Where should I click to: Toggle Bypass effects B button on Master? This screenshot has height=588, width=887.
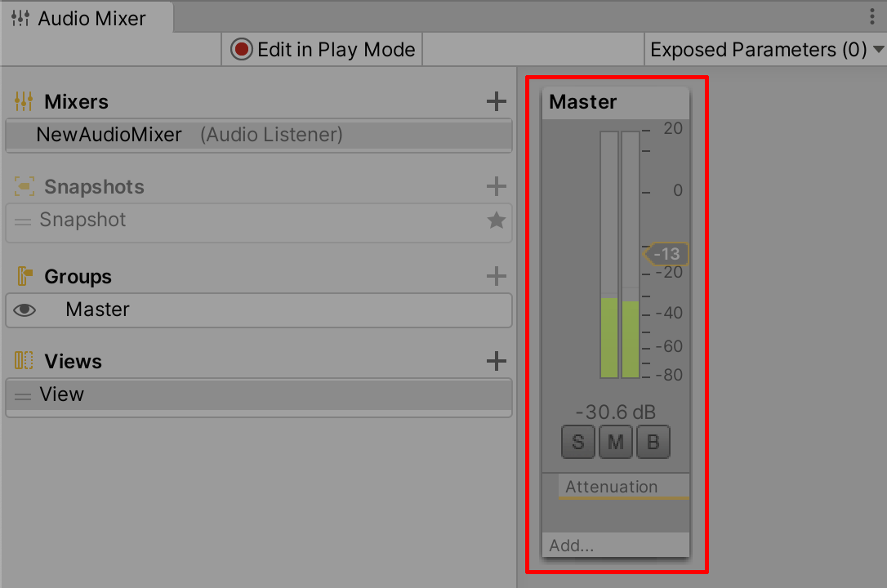pyautogui.click(x=653, y=442)
